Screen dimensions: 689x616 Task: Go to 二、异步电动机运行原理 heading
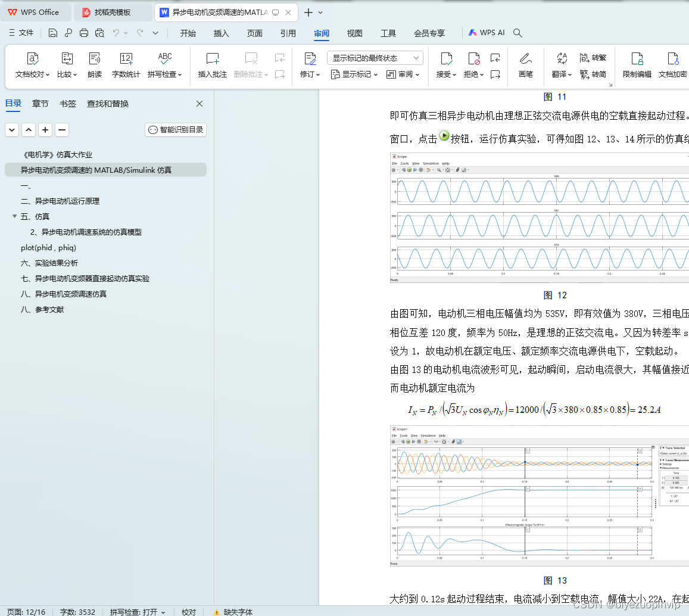[x=60, y=201]
